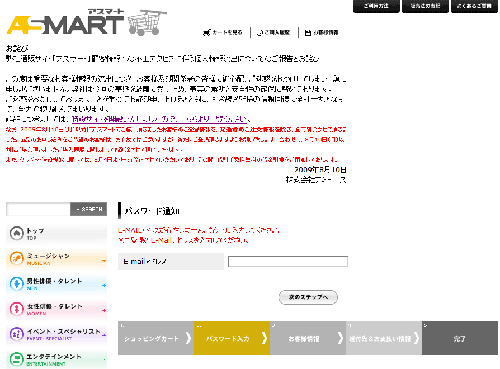Open the ミュージシャン sidebar label
This screenshot has height=369, width=500.
point(48,256)
